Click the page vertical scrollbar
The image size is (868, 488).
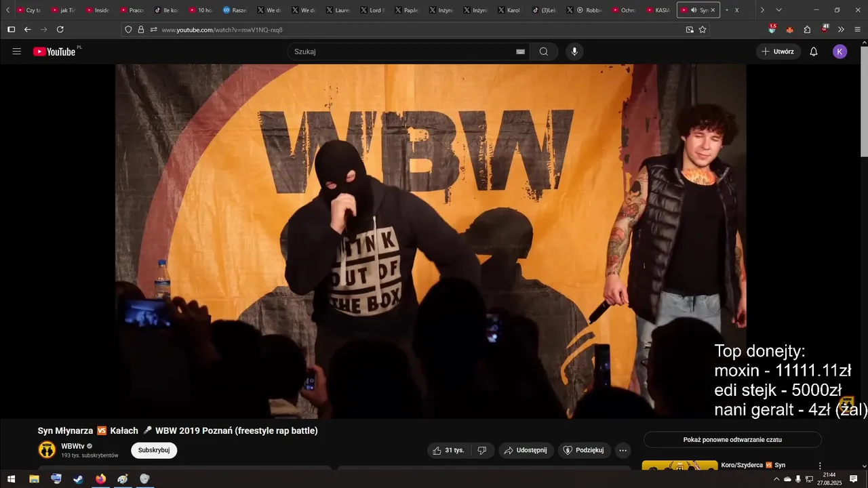[864, 102]
